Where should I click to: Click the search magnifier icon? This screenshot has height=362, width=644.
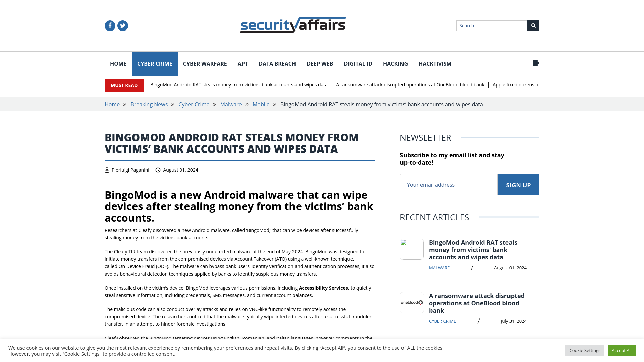pos(533,25)
